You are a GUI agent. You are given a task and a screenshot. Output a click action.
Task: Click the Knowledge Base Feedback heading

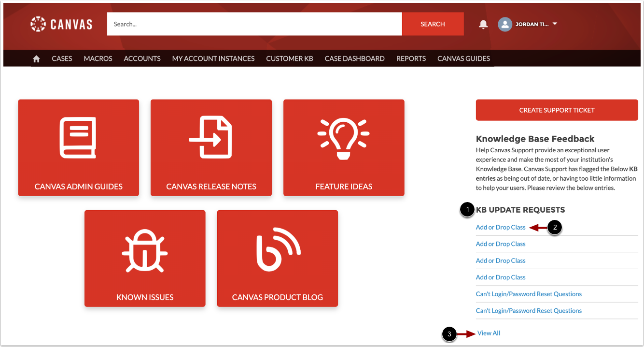pyautogui.click(x=535, y=139)
